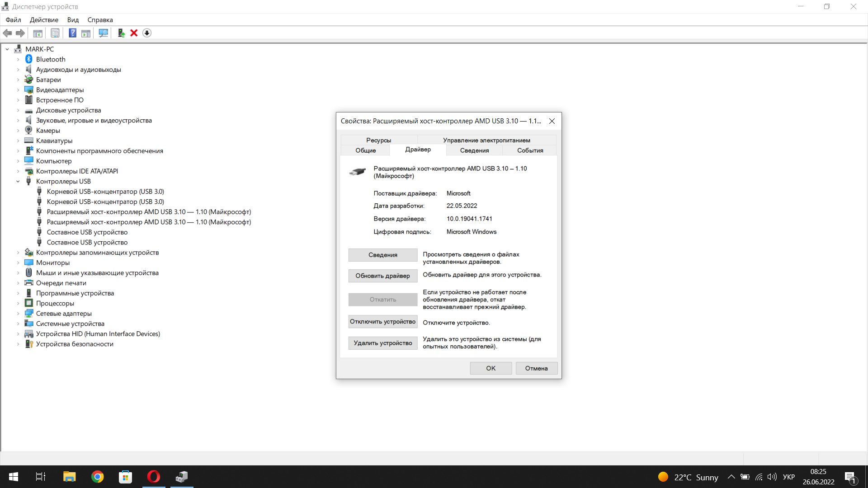Open Opera browser from taskbar
The height and width of the screenshot is (488, 868).
pos(154,477)
